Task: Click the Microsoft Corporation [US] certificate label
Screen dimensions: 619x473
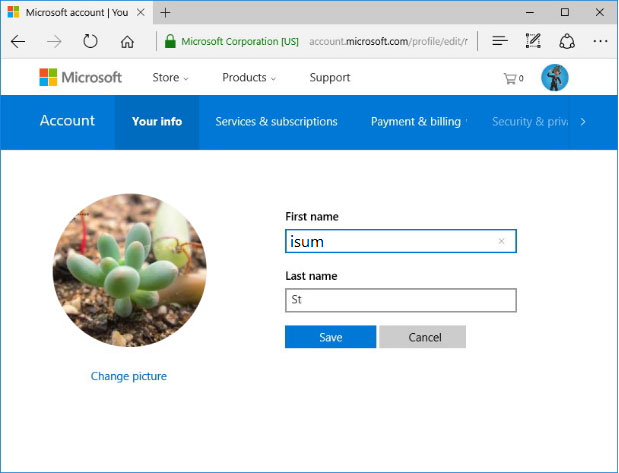Action: 240,41
